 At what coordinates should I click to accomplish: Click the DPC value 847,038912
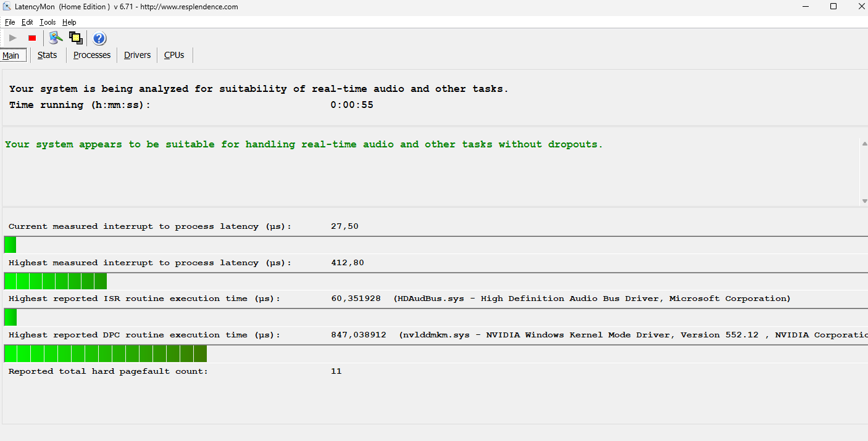tap(359, 335)
